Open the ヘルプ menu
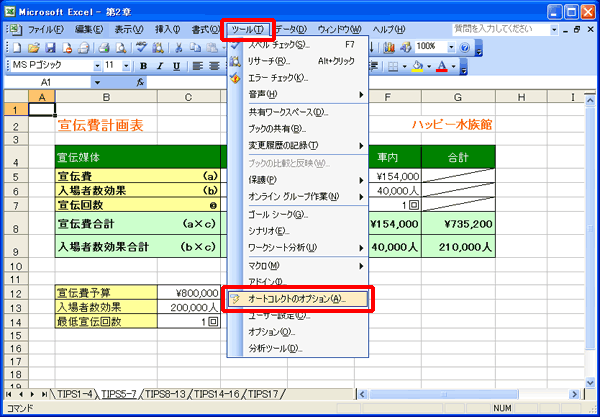 pos(389,29)
